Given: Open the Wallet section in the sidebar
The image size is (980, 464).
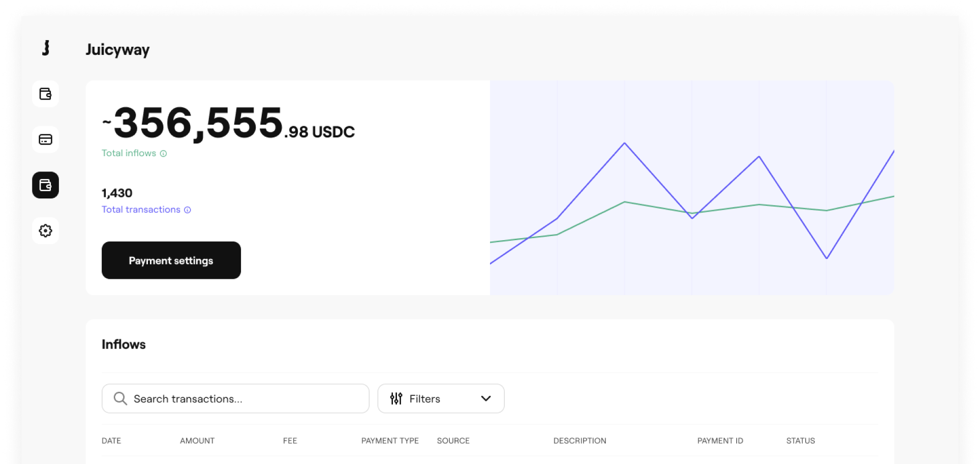Looking at the screenshot, I should pyautogui.click(x=45, y=94).
